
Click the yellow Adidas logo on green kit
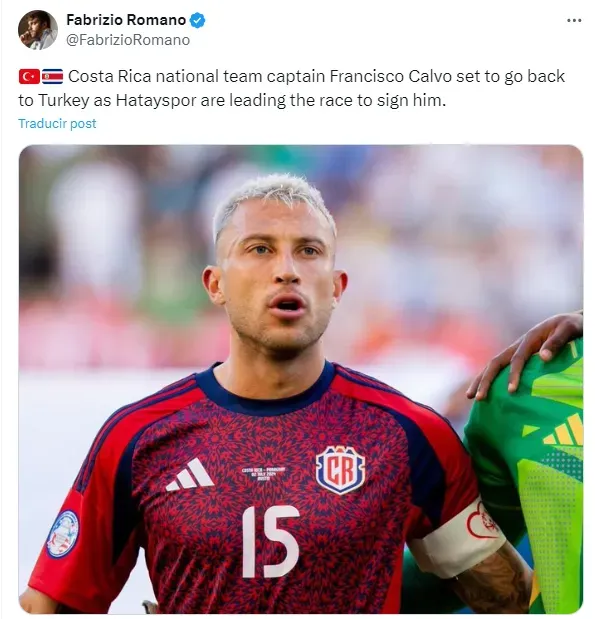coord(563,430)
